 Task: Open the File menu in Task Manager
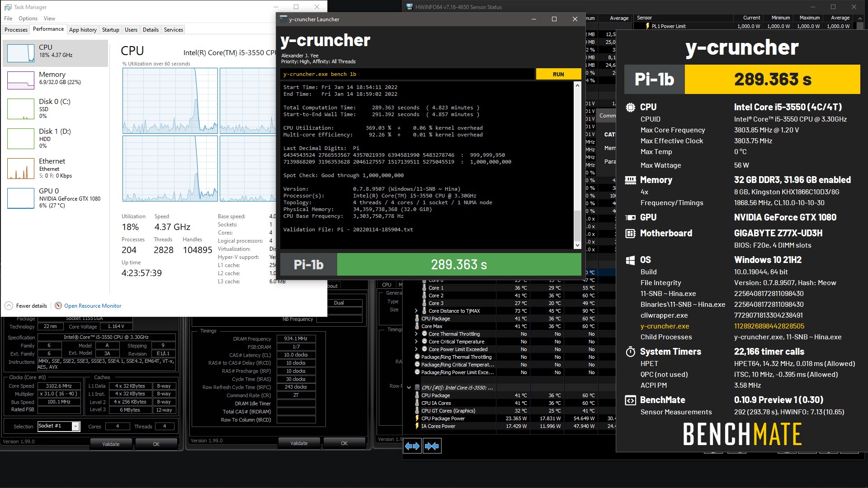pyautogui.click(x=8, y=19)
